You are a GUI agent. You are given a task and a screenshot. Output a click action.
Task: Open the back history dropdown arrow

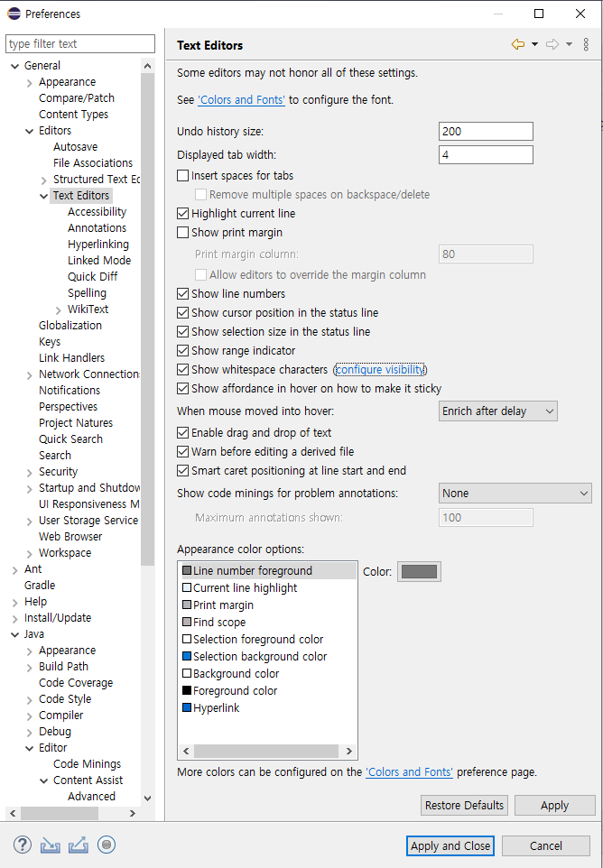tap(534, 45)
